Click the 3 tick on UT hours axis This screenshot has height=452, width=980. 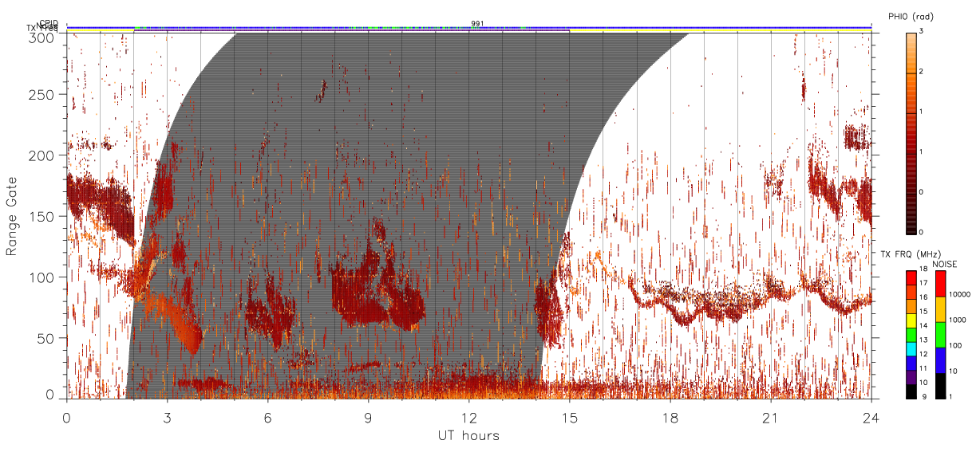167,417
